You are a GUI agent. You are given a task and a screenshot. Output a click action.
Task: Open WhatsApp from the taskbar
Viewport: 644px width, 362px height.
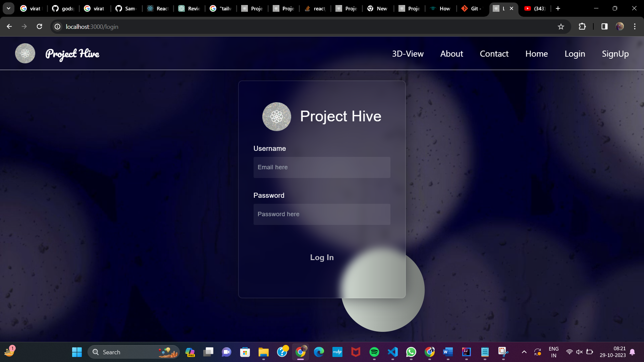click(x=411, y=352)
